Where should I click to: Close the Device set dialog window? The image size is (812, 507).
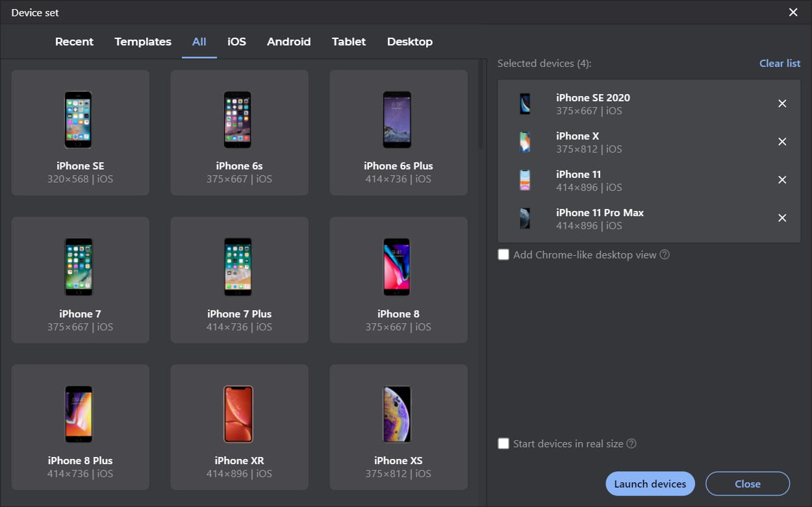(x=793, y=12)
